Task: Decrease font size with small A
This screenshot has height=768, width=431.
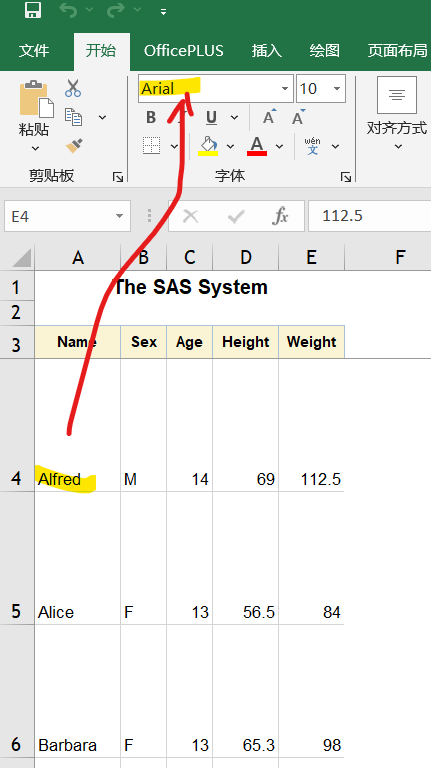Action: tap(298, 117)
